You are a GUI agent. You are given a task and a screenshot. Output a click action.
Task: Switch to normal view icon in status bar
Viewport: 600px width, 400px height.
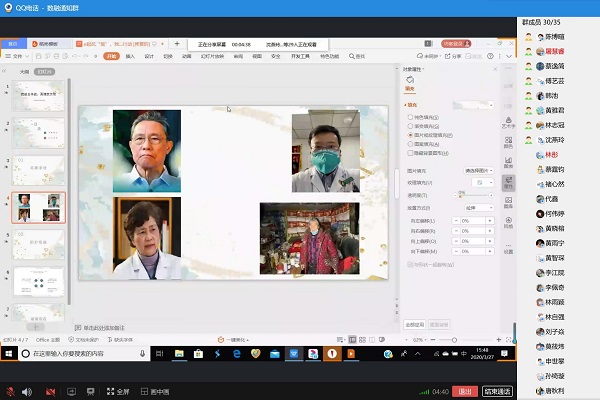click(x=352, y=340)
